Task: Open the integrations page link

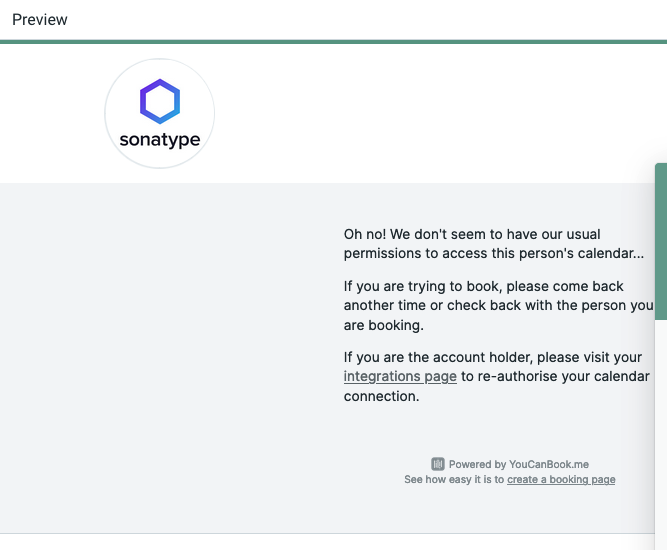Action: coord(400,376)
